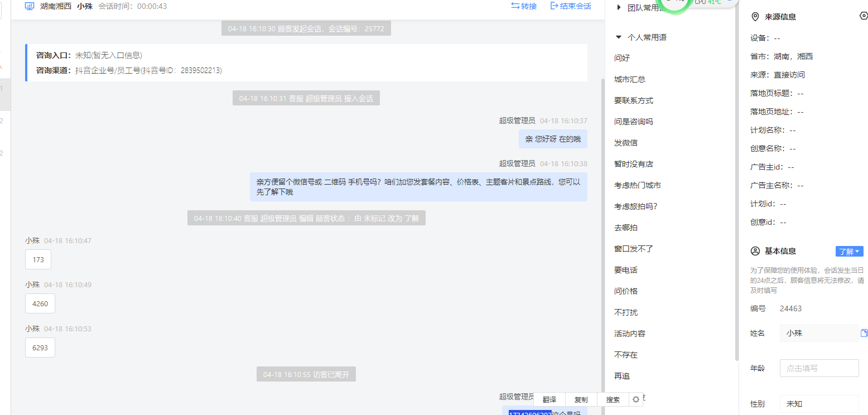
Task: Select the 再追 quick phrase
Action: pos(622,376)
